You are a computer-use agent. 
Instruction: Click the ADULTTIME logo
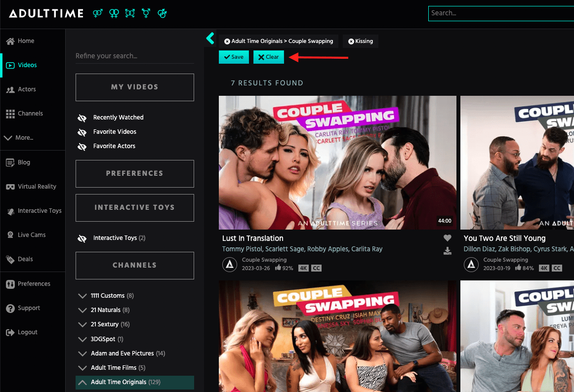(46, 13)
